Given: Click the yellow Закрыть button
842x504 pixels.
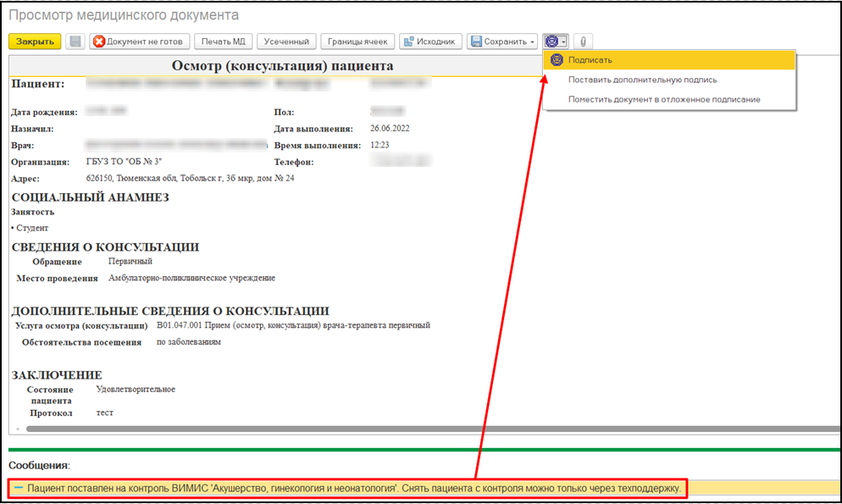Looking at the screenshot, I should pos(35,42).
